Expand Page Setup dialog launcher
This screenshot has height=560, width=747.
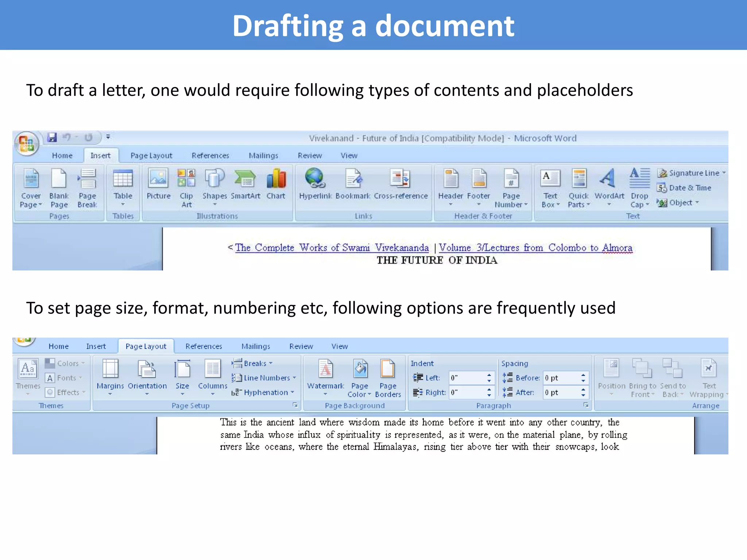click(x=295, y=405)
